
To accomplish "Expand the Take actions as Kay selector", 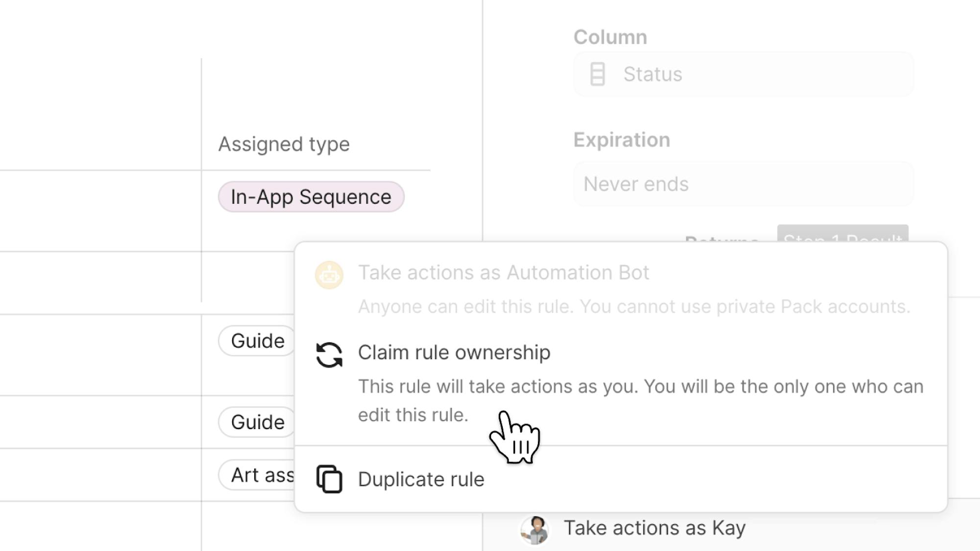I will click(x=654, y=528).
